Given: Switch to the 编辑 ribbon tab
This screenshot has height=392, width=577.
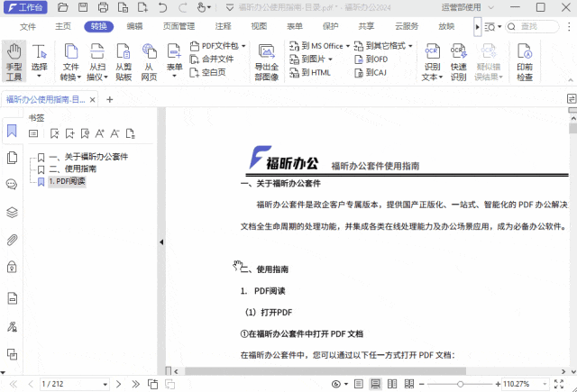Looking at the screenshot, I should click(134, 26).
